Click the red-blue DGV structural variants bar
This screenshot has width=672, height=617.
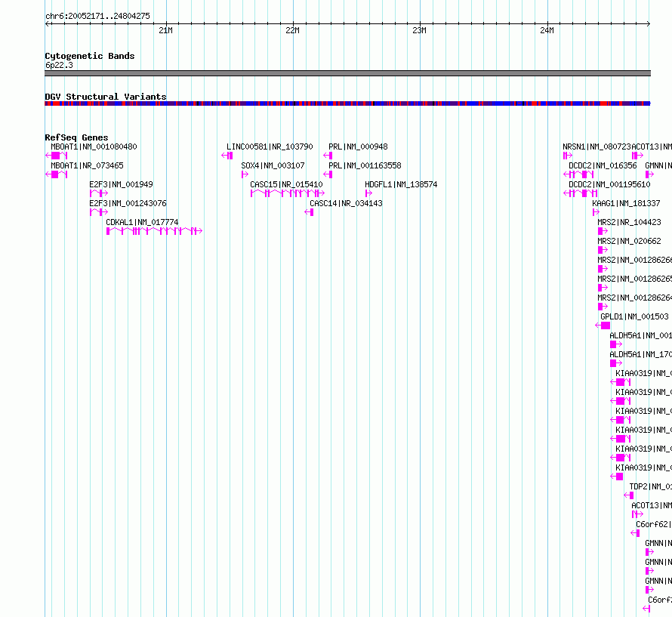point(347,103)
